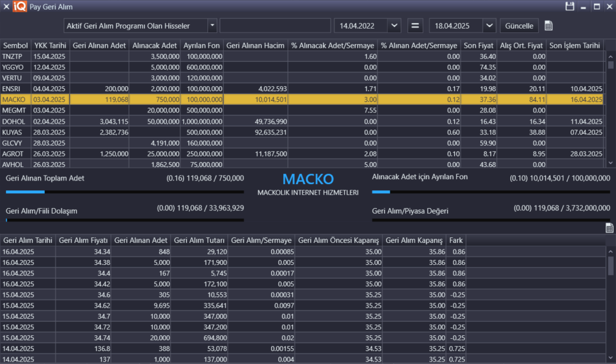
Task: Click the save disk icon in title bar
Action: coord(570,6)
